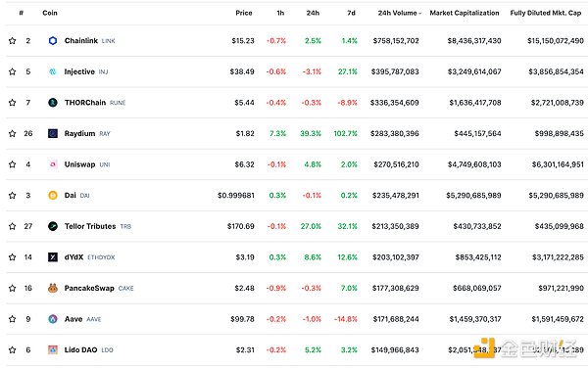This screenshot has height=369, width=588.
Task: Click the Raydium coin logo icon
Action: [x=53, y=133]
